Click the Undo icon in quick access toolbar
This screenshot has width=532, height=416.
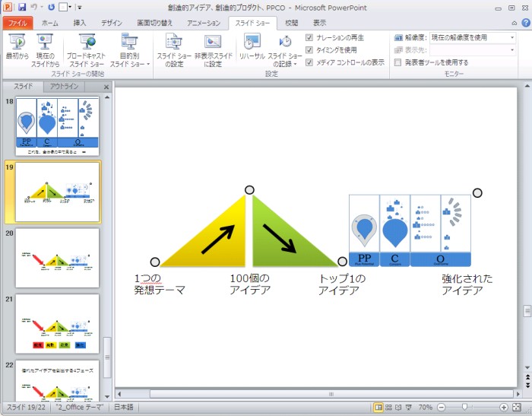coord(33,7)
